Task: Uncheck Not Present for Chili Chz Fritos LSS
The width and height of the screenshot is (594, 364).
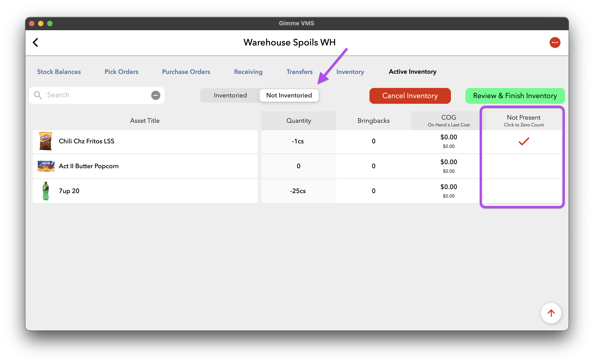Action: 524,141
